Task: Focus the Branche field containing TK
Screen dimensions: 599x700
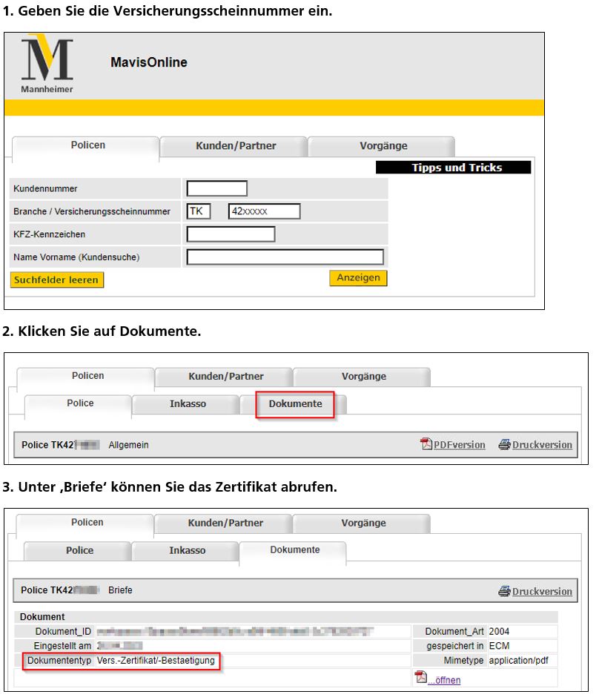Action: 199,211
